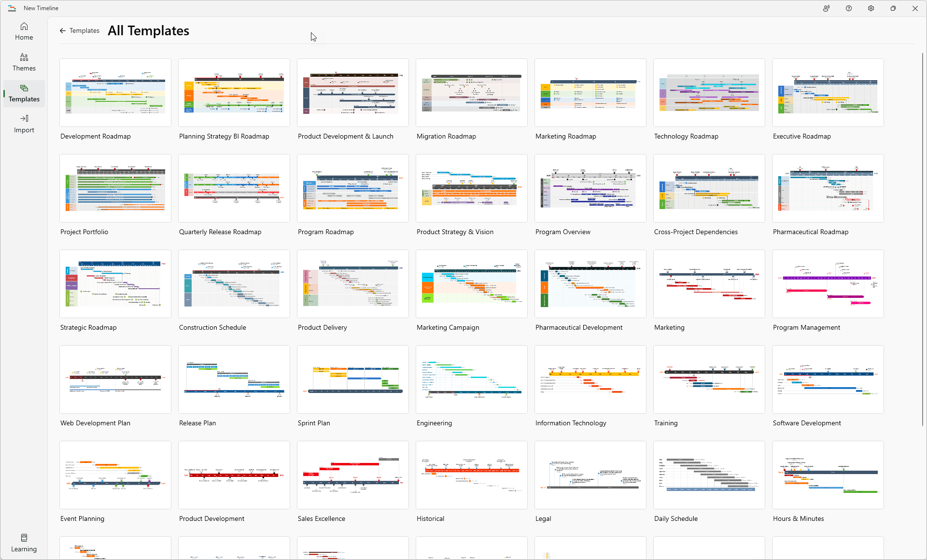927x560 pixels.
Task: Choose the Development Roadmap template thumbnail
Action: tap(115, 93)
